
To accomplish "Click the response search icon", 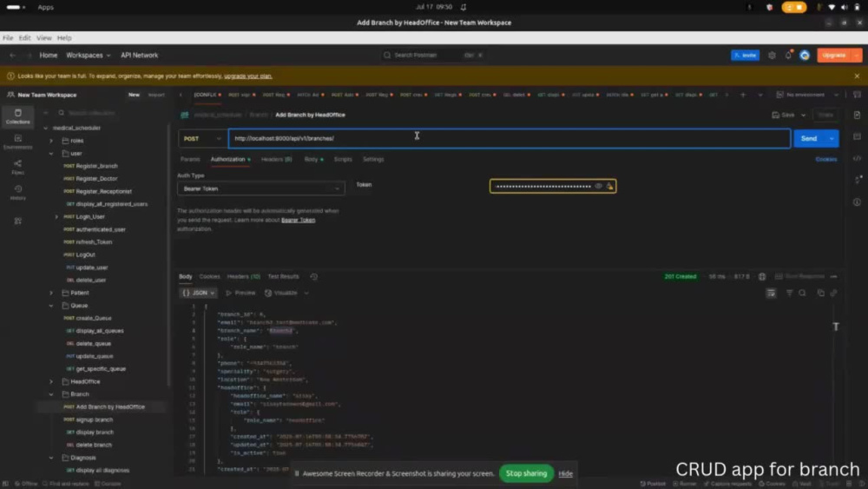I will pyautogui.click(x=802, y=293).
